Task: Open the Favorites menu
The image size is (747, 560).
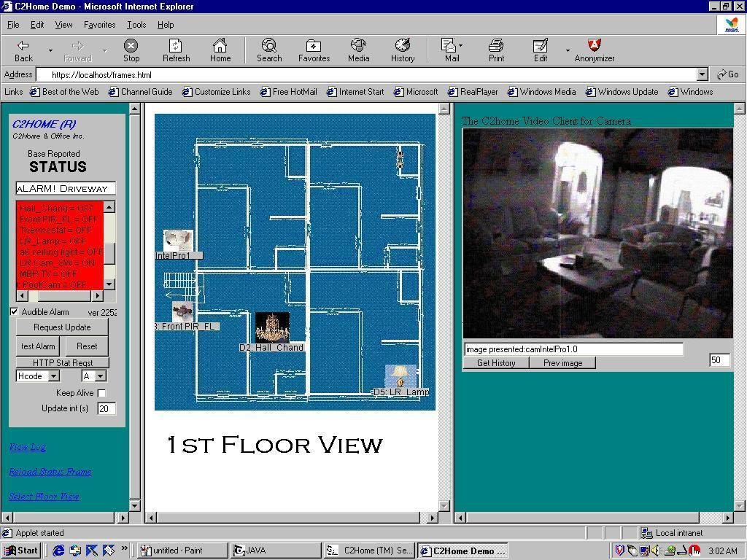Action: point(99,25)
